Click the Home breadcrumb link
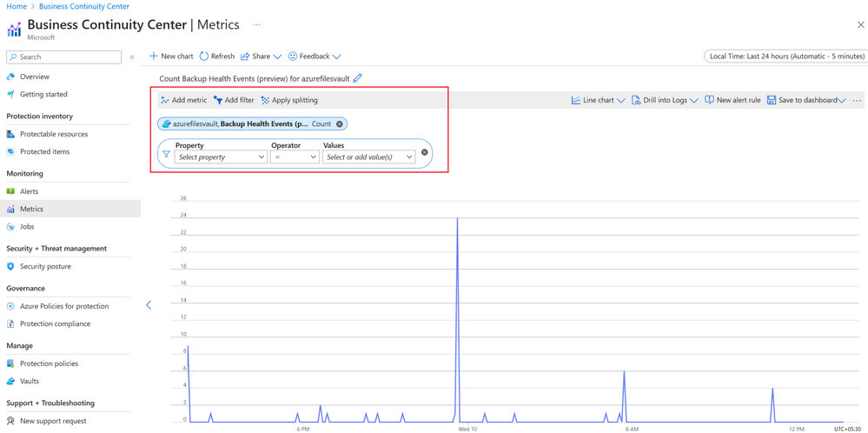 pyautogui.click(x=17, y=6)
